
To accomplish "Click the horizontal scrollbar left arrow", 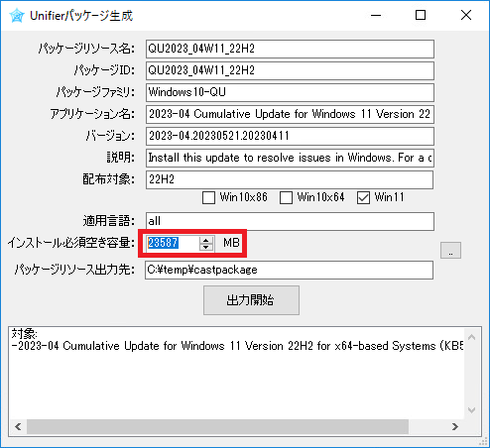I will (18, 426).
